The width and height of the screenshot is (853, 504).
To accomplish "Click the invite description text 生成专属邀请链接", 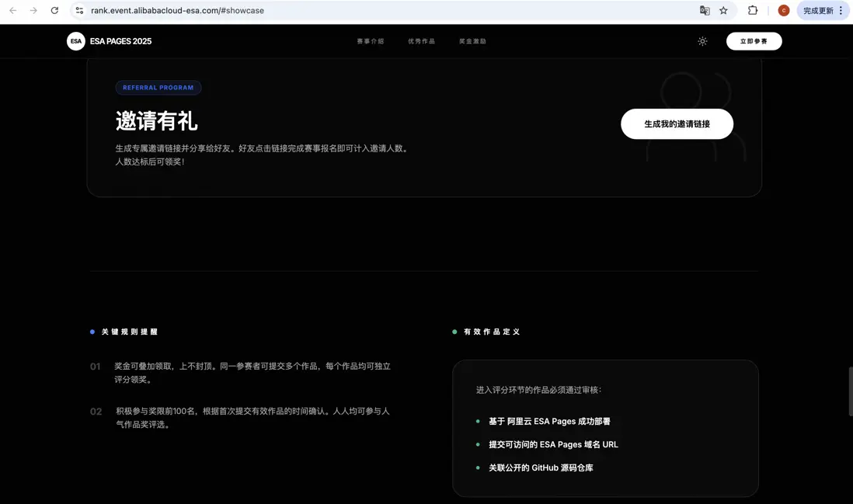I will tap(263, 155).
